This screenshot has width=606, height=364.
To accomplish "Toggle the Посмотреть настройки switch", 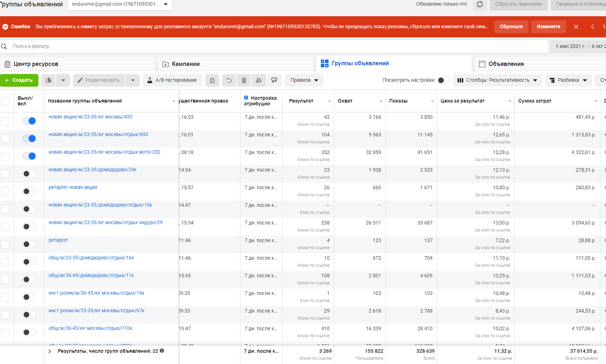I will (444, 80).
